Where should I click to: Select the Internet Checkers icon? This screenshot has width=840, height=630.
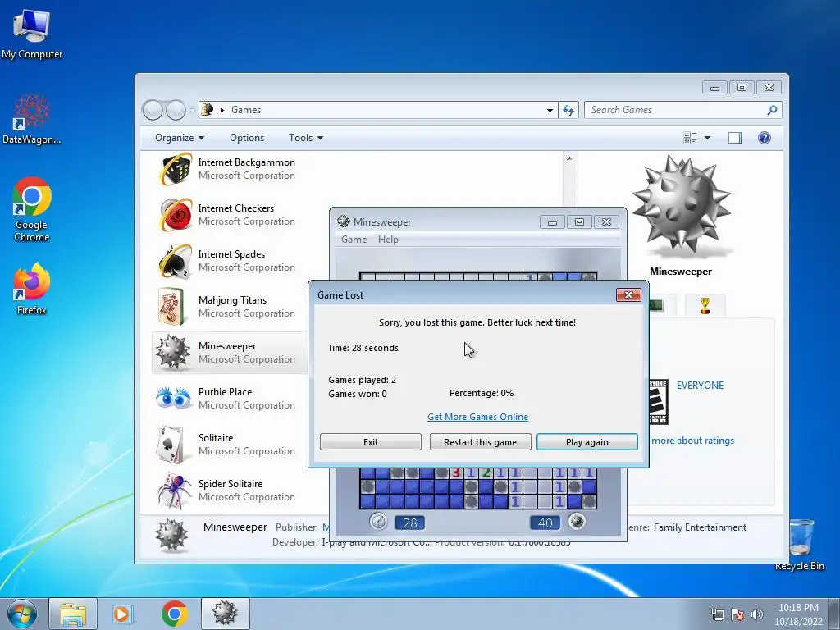176,215
